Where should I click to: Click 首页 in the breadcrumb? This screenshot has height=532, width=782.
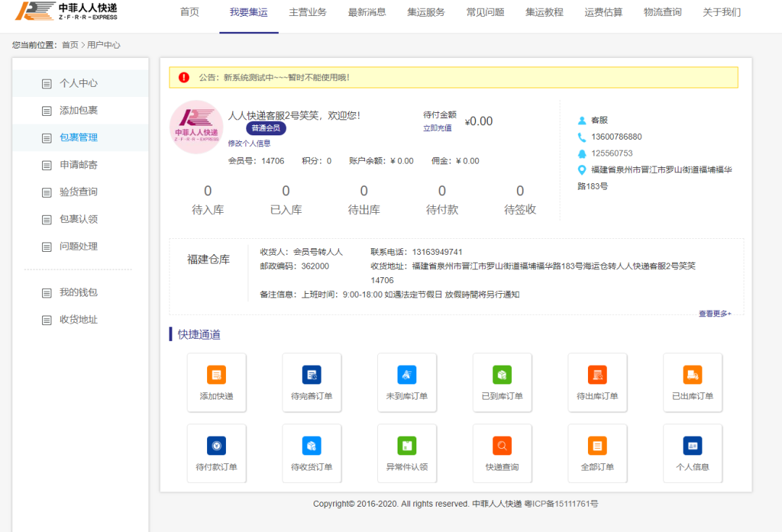[70, 45]
